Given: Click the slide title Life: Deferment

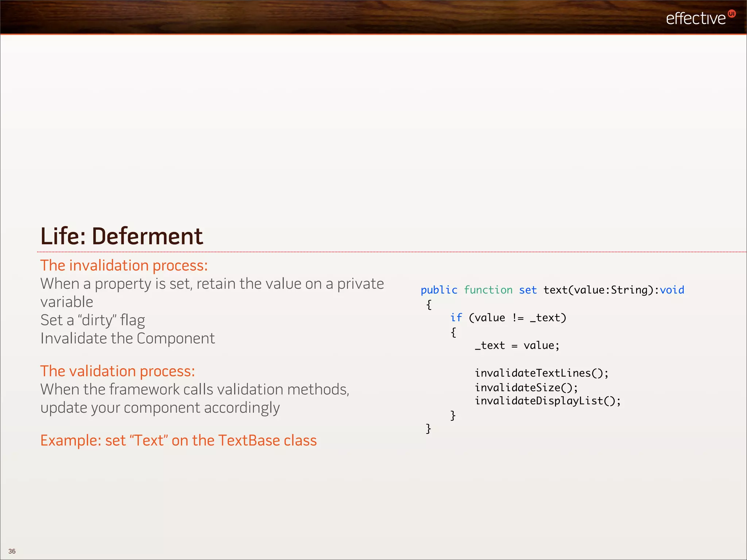Looking at the screenshot, I should (121, 236).
